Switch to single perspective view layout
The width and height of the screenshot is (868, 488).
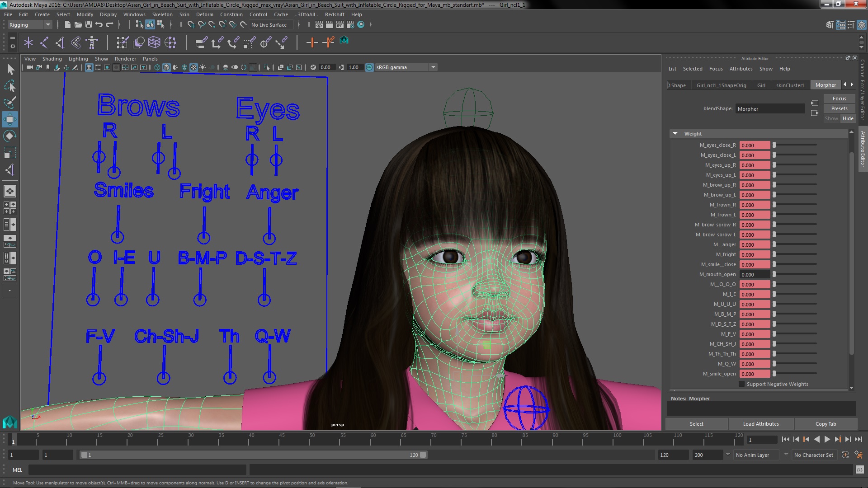[x=10, y=191]
